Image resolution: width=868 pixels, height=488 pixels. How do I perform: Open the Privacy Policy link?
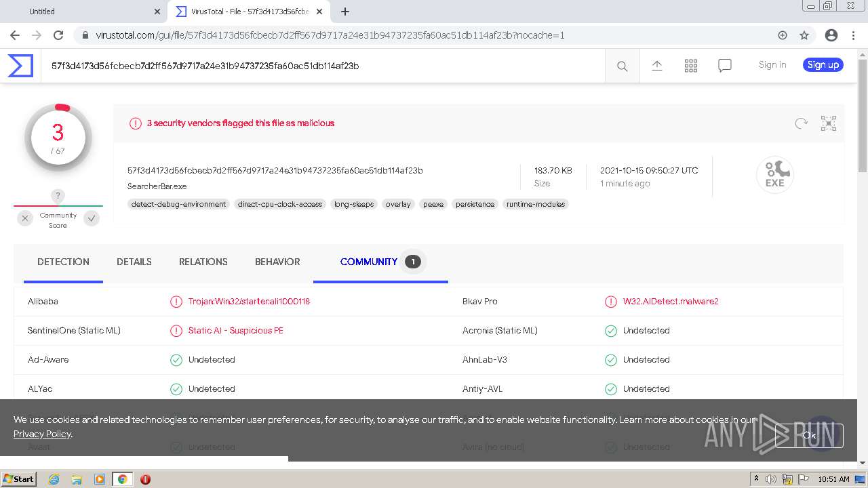42,434
